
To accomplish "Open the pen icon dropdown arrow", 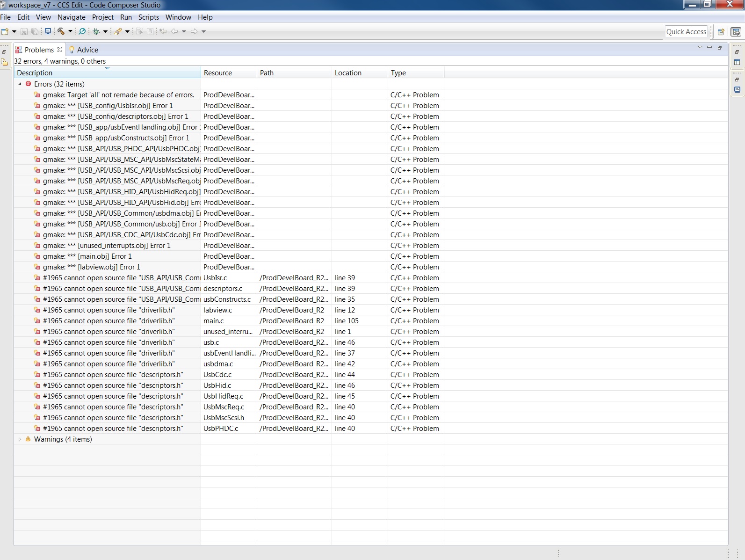I will pyautogui.click(x=127, y=31).
